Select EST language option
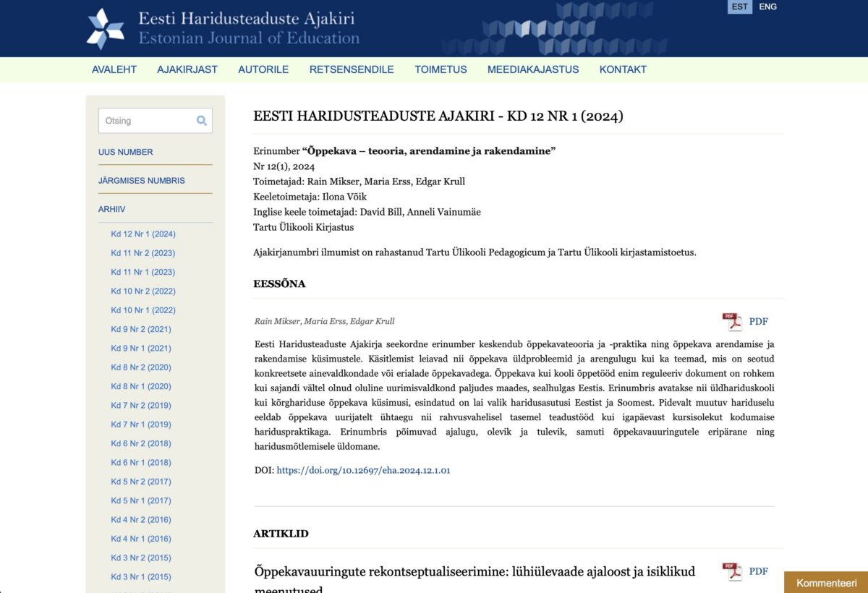The image size is (868, 593). 739,7
